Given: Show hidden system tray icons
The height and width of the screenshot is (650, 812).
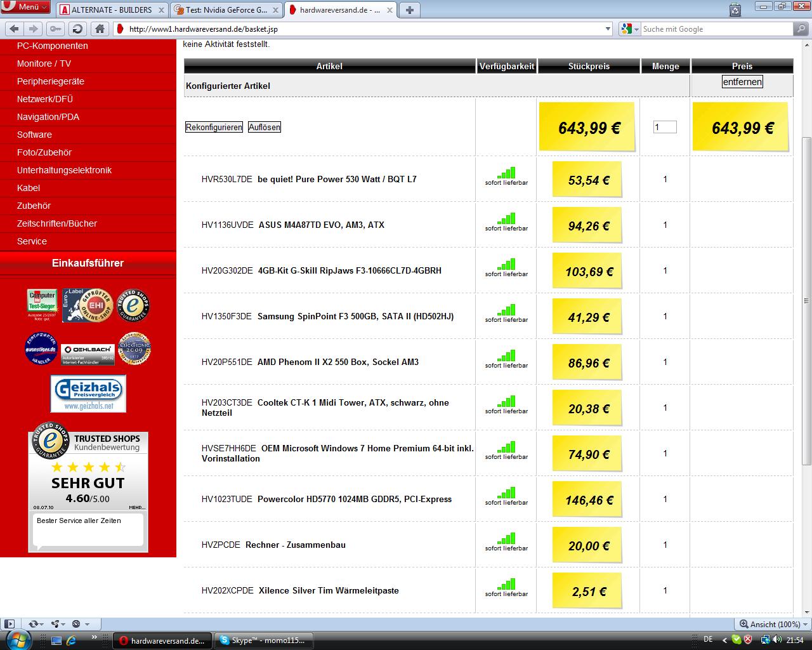Looking at the screenshot, I should point(724,640).
